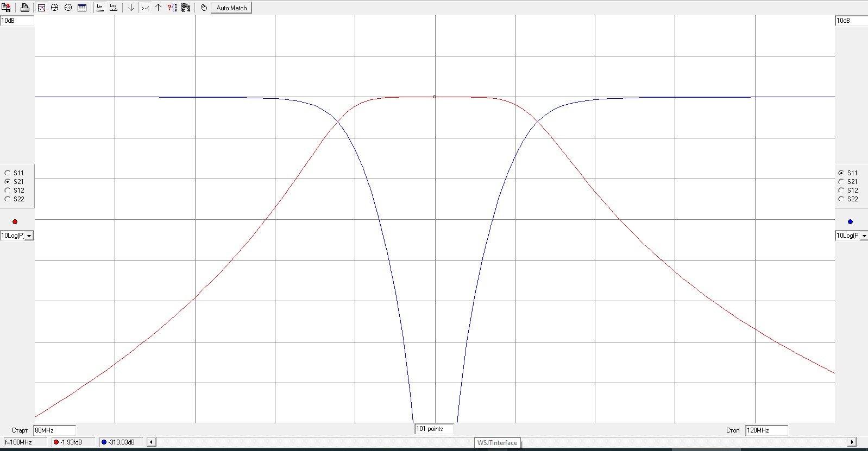Switch to the Smith chart view icon
Screen dimensions: 868x451
click(54, 8)
